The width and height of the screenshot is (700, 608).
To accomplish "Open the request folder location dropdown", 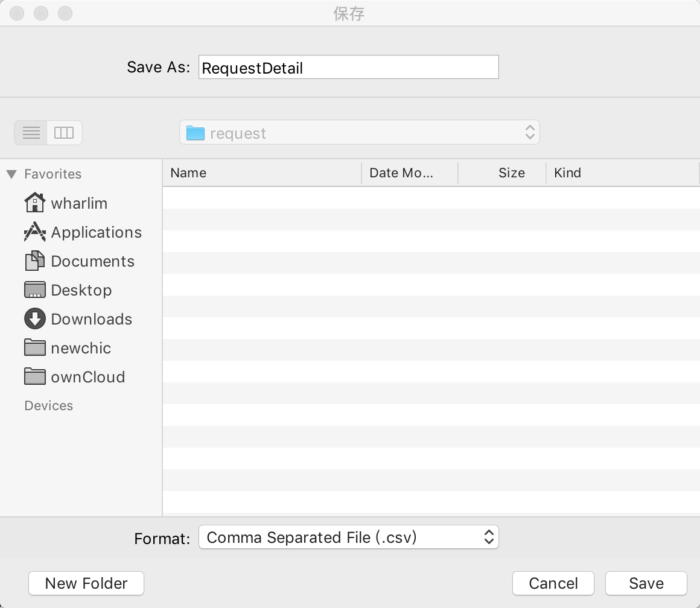I will tap(360, 133).
